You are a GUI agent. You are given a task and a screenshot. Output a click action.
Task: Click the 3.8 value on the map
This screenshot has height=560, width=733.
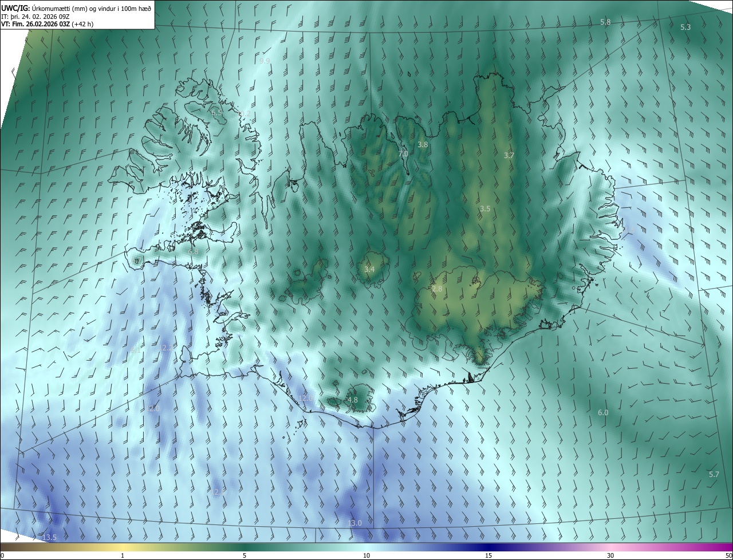423,145
